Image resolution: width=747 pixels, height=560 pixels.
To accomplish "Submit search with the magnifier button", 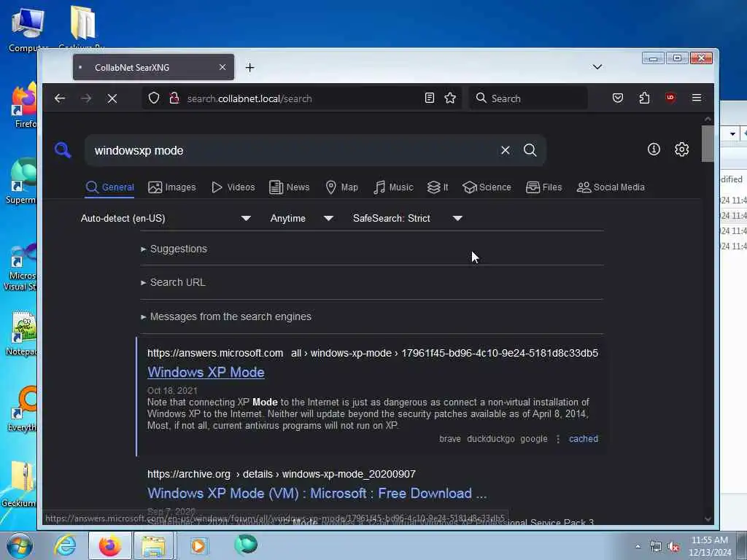I will click(x=530, y=150).
